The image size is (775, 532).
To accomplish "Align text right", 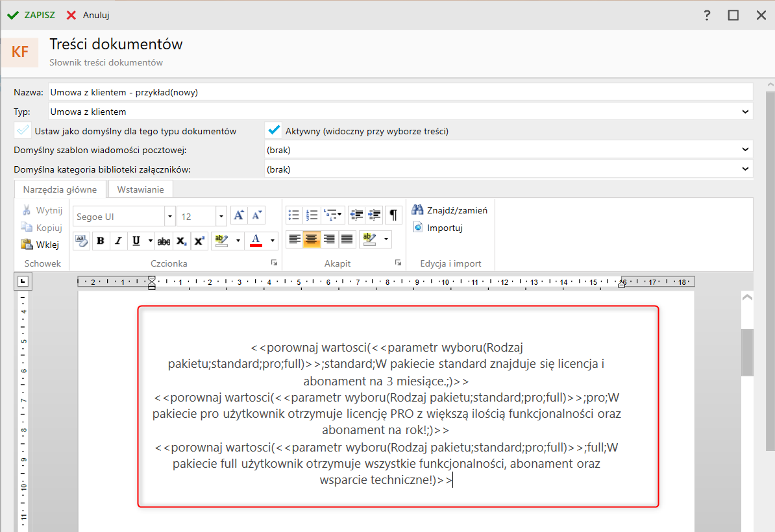I will (x=329, y=239).
